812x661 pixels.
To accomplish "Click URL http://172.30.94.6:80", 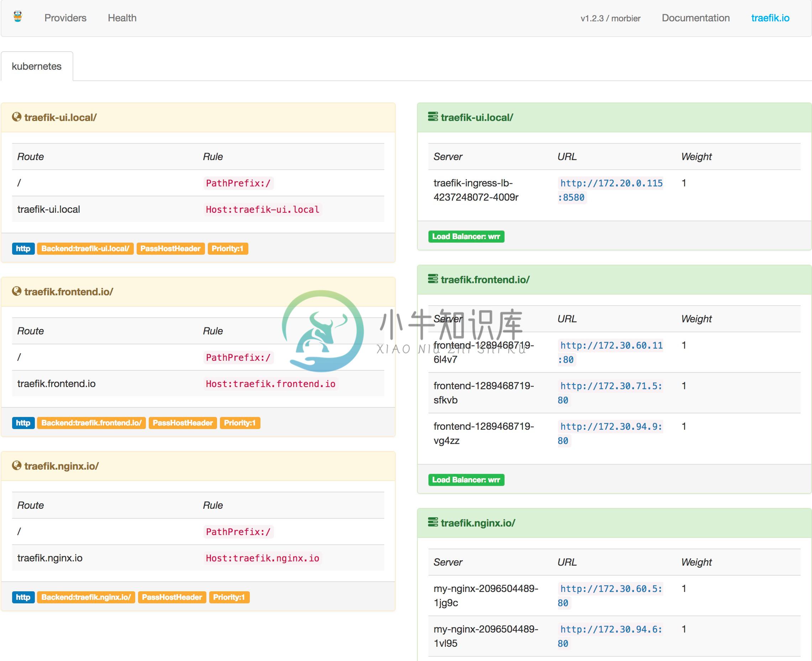I will click(611, 636).
